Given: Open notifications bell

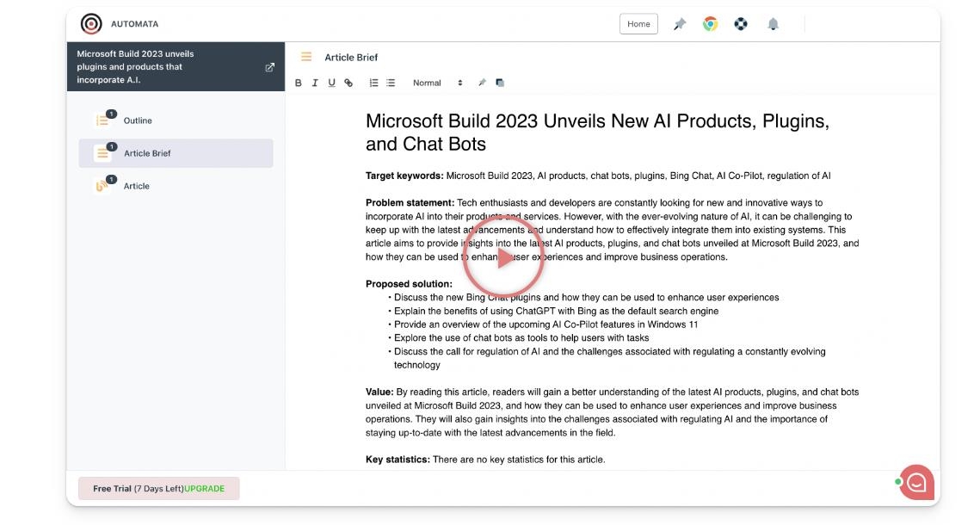Looking at the screenshot, I should tap(774, 24).
